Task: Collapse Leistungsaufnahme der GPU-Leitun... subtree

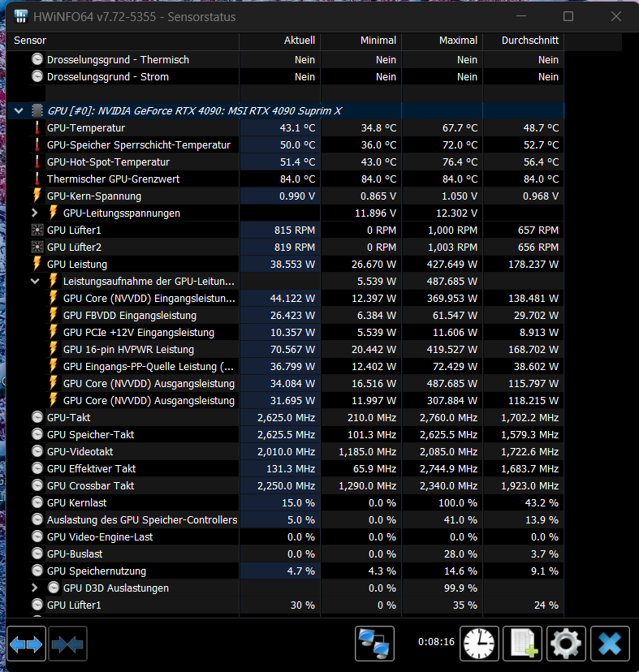Action: [x=35, y=281]
